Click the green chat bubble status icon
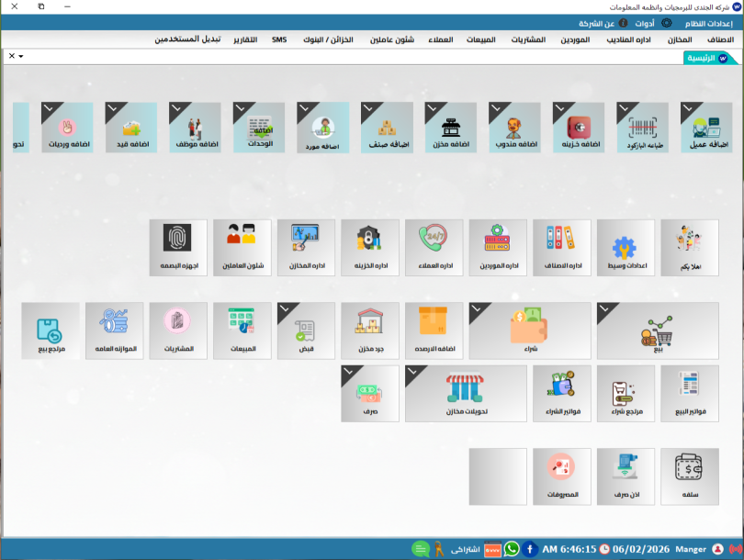The width and height of the screenshot is (744, 560). click(x=421, y=549)
